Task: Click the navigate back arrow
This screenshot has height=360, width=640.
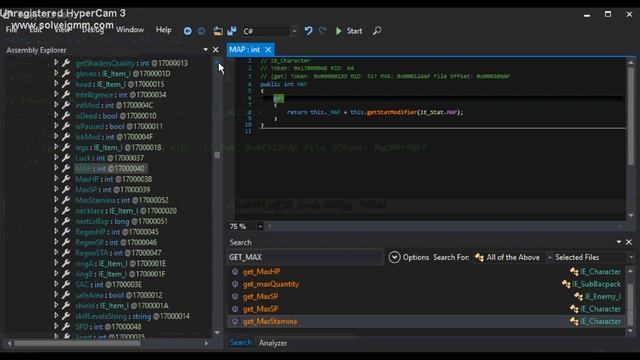Action: pyautogui.click(x=187, y=31)
